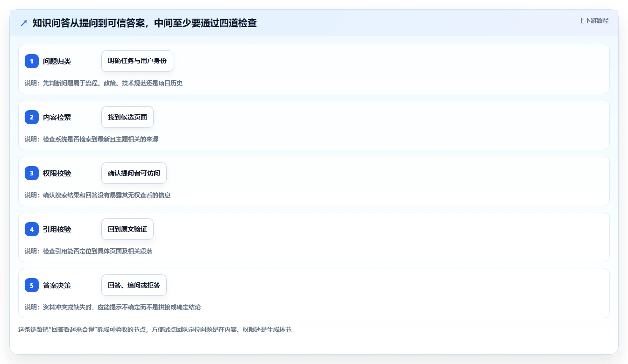Click the 明确任务与用户身份 chip
Screen dimensions: 628x364
(137, 61)
